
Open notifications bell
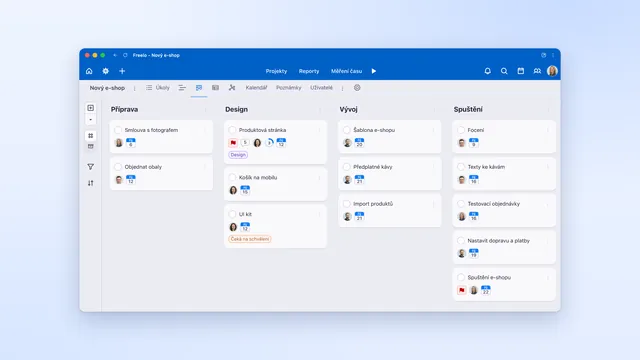488,71
